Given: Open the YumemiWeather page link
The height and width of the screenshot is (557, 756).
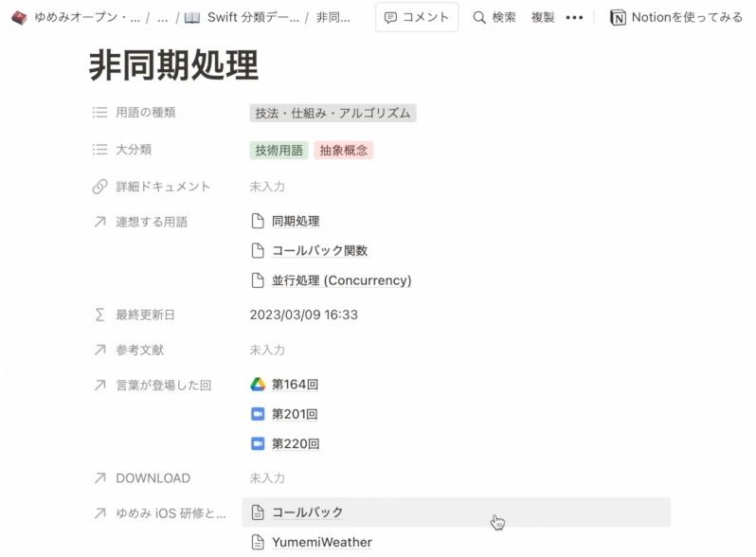Looking at the screenshot, I should 321,543.
